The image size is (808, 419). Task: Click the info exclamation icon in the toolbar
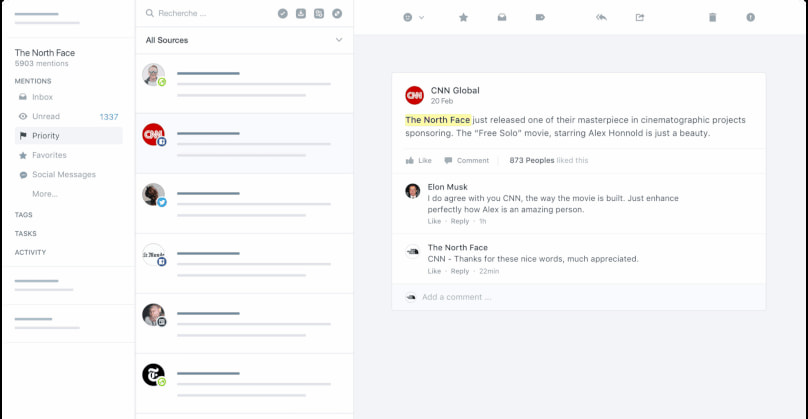[x=750, y=18]
